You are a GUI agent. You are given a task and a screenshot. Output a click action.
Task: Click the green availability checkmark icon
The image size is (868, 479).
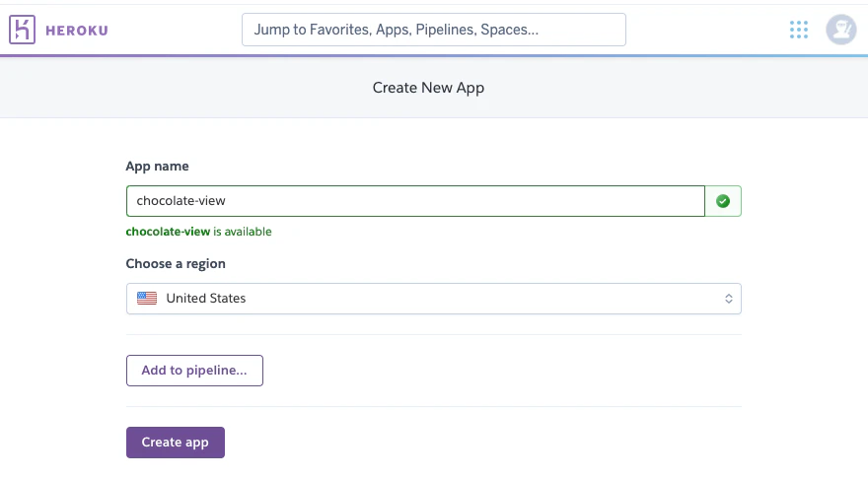[x=722, y=201]
